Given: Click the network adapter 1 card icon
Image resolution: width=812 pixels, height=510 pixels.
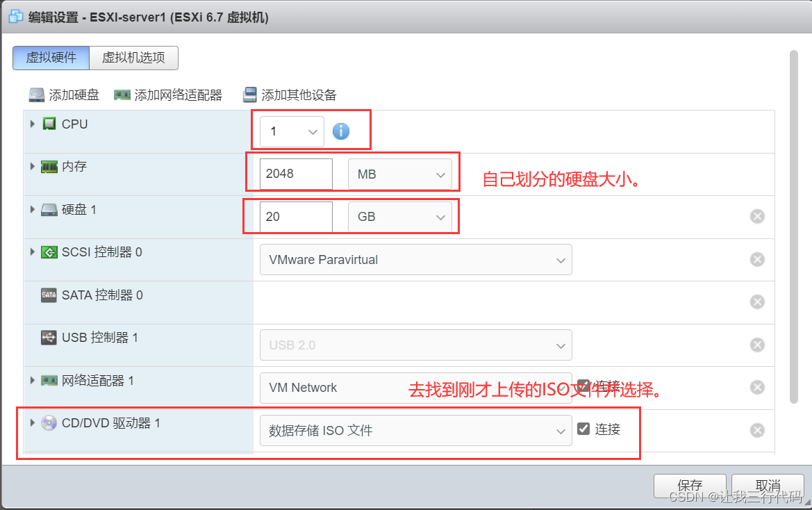Looking at the screenshot, I should 49,381.
